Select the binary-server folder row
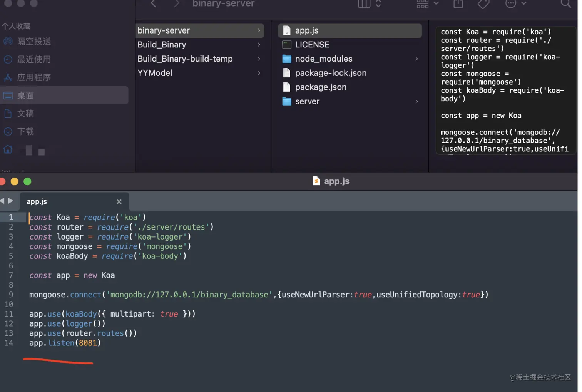This screenshot has width=582, height=392. pos(200,30)
